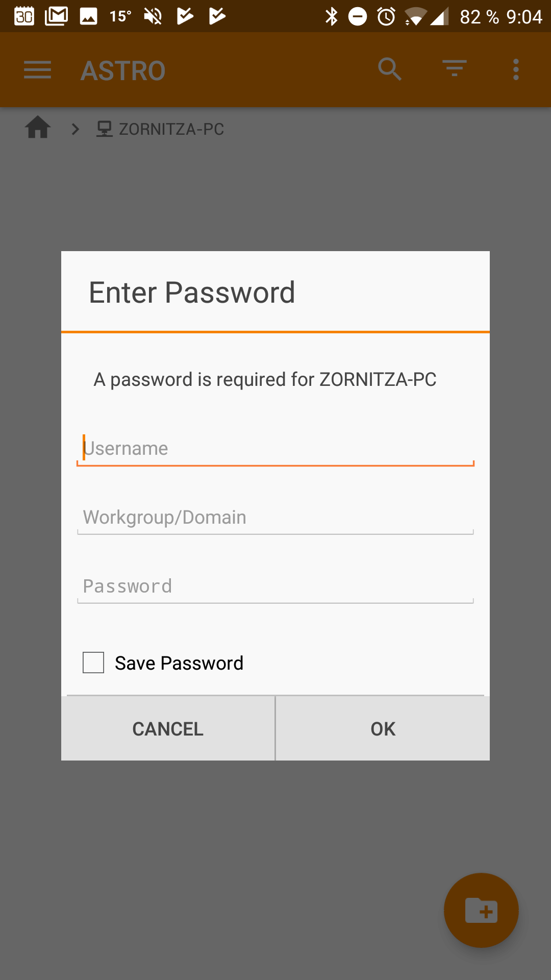Select the ZORNITZA-PC breadcrumb
Viewport: 551px width, 980px height.
pyautogui.click(x=160, y=129)
